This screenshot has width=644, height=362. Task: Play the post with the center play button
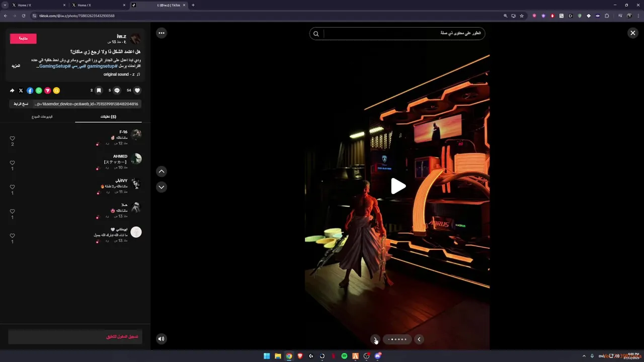click(398, 186)
